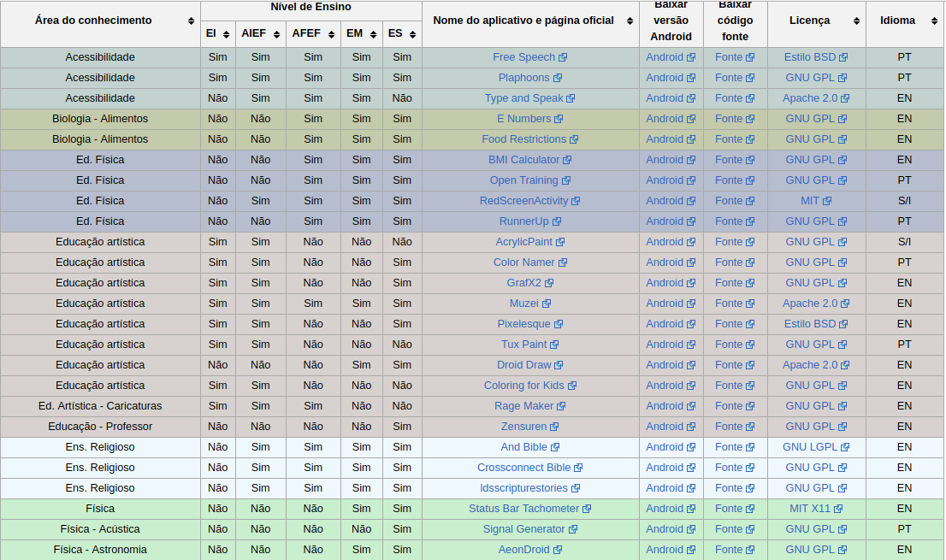Open GNU GPL license for Tux Paint
Image resolution: width=946 pixels, height=560 pixels.
point(816,345)
